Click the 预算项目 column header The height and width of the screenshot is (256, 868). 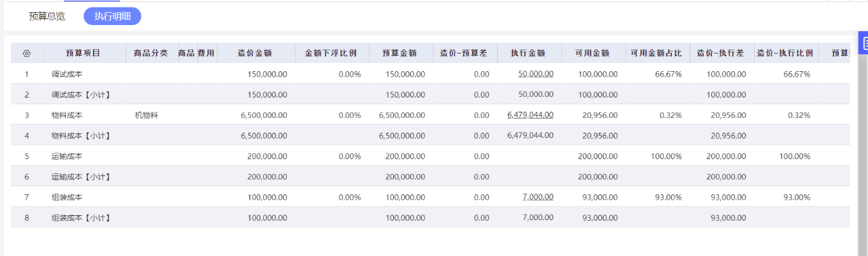84,53
